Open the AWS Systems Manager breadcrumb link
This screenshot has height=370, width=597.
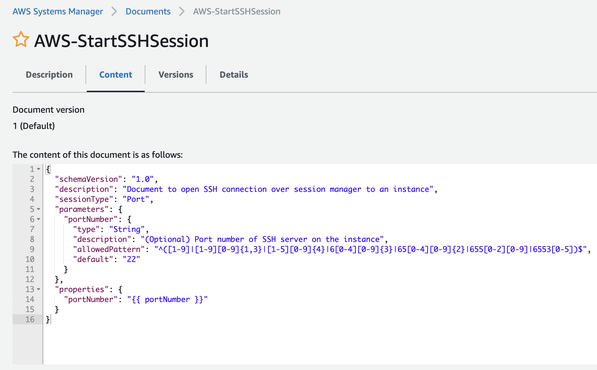point(57,11)
